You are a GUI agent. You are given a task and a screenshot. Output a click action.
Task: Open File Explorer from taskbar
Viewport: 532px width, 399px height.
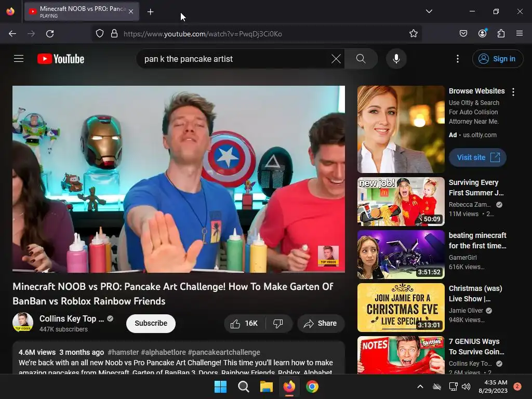point(267,387)
